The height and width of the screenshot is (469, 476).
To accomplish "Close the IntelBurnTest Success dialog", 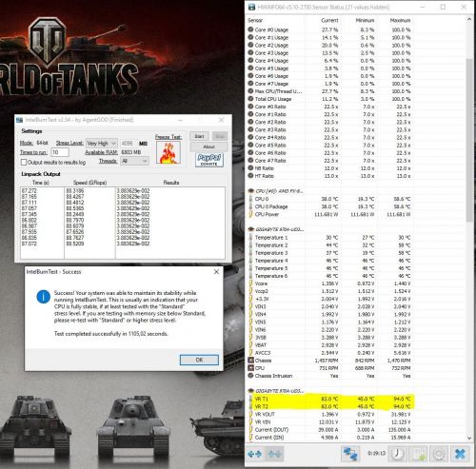I will pyautogui.click(x=216, y=272).
